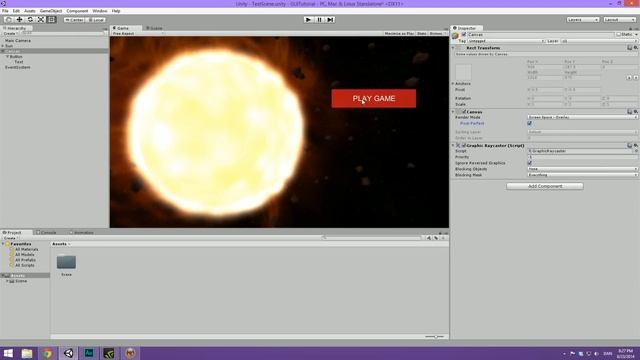
Task: Click the Step frame button
Action: [x=330, y=20]
